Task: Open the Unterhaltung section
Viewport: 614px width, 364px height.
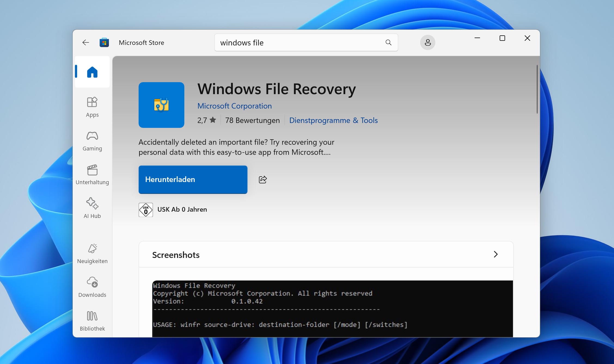Action: tap(92, 175)
